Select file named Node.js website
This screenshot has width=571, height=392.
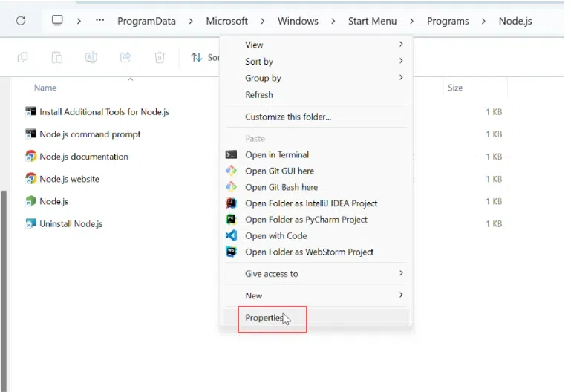pyautogui.click(x=69, y=179)
